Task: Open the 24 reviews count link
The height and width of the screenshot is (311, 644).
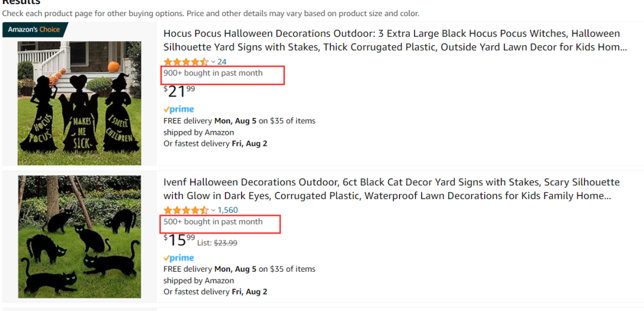Action: click(222, 62)
